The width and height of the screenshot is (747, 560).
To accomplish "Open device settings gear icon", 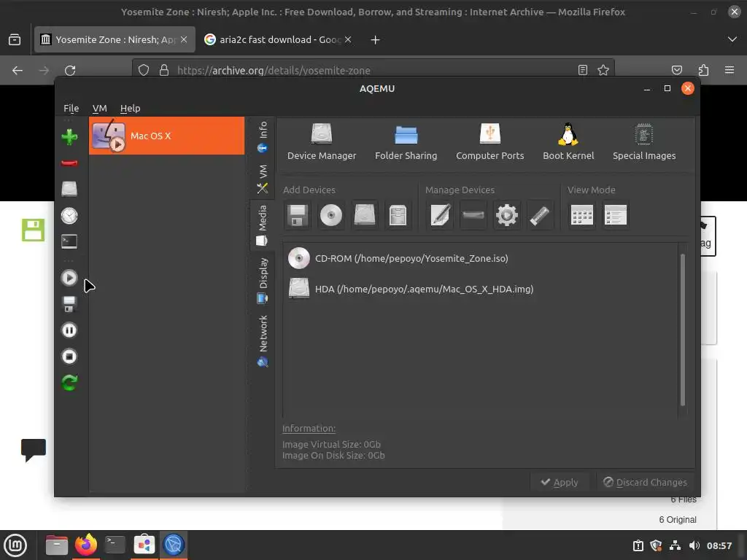I will (x=507, y=215).
